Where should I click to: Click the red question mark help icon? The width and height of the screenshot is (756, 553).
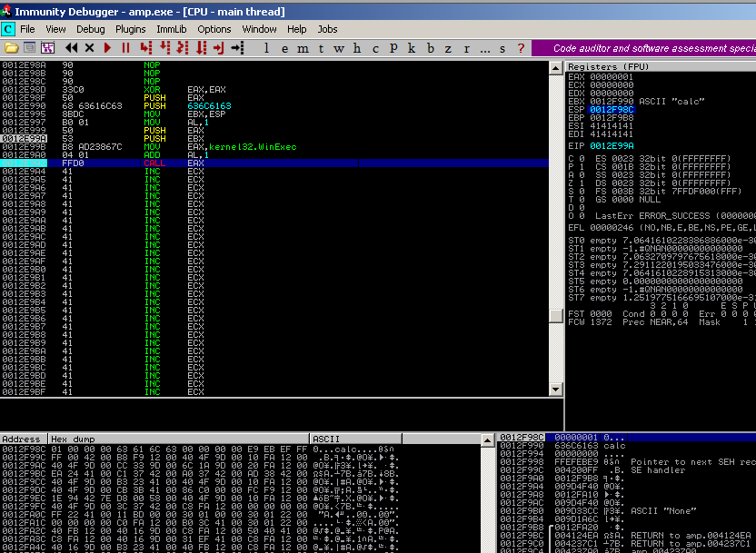(521, 48)
